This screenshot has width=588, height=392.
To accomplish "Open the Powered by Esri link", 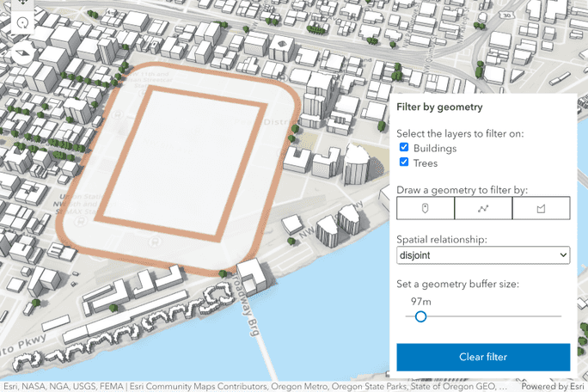I will tap(552, 387).
